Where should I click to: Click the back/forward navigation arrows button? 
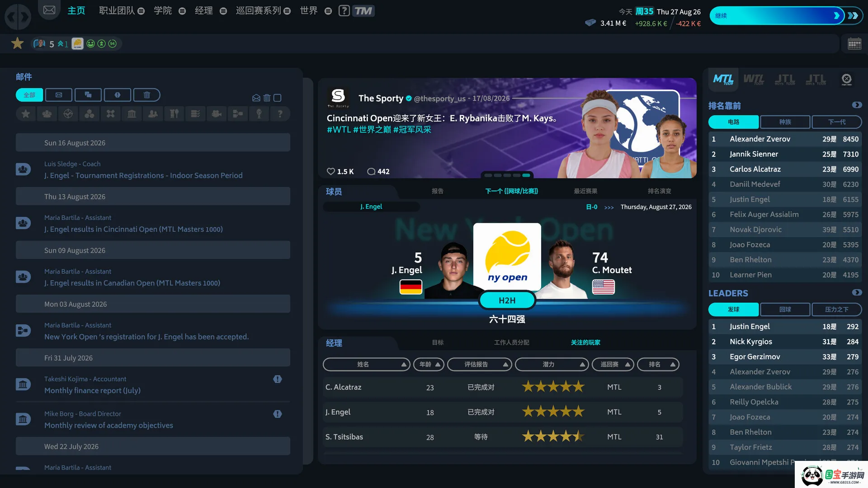pos(18,17)
